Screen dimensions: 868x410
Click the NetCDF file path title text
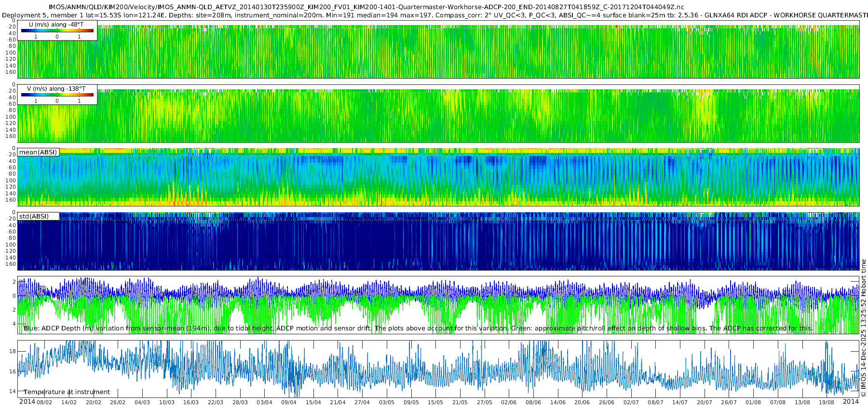(366, 7)
